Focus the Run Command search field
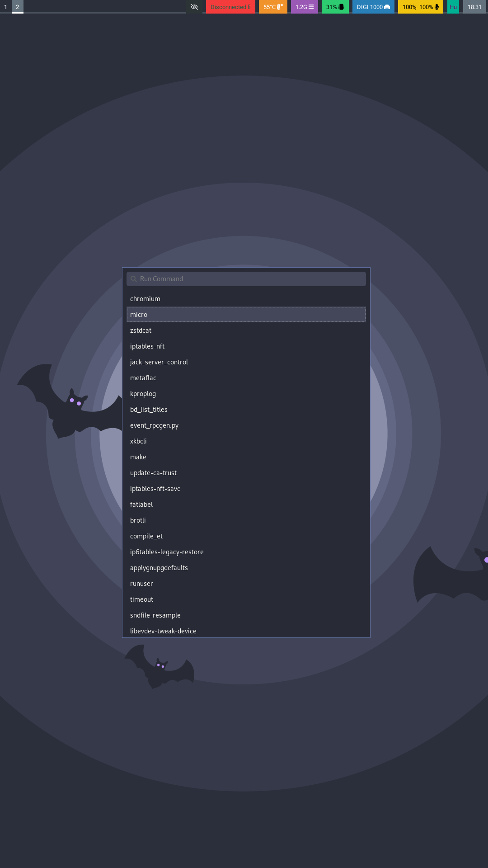 tap(246, 279)
